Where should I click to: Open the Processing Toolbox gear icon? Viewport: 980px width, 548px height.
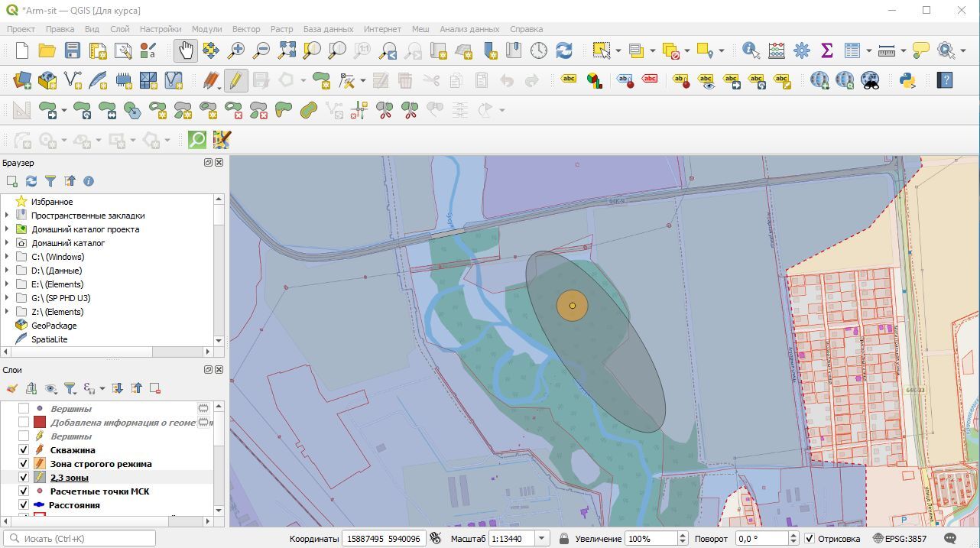(x=801, y=50)
